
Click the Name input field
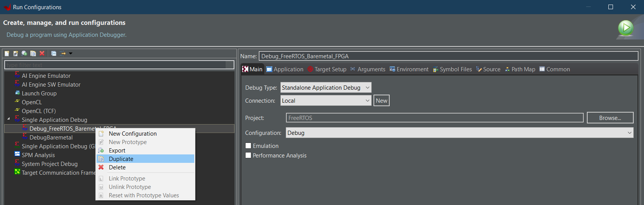[x=449, y=56]
